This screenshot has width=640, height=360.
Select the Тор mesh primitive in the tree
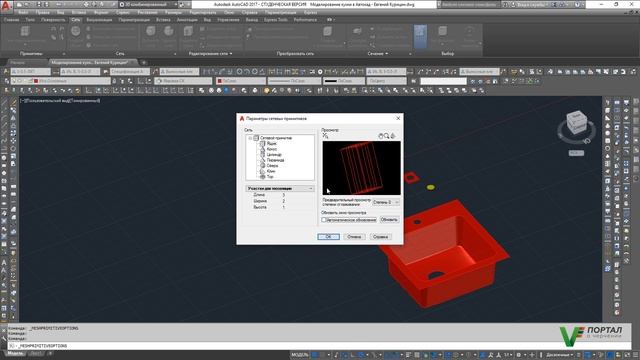tap(270, 177)
